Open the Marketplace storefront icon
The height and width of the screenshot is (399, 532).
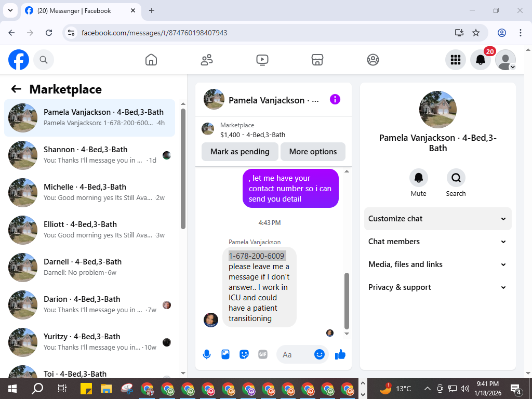pos(317,60)
